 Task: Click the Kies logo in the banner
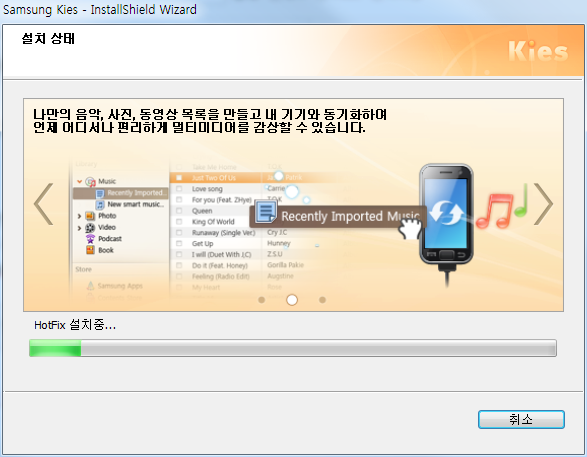[x=538, y=51]
